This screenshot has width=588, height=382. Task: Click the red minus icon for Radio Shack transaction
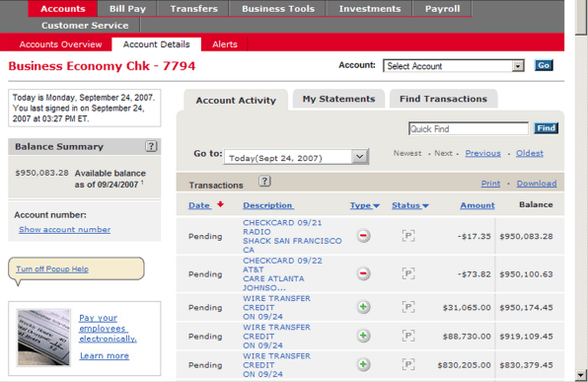click(363, 236)
